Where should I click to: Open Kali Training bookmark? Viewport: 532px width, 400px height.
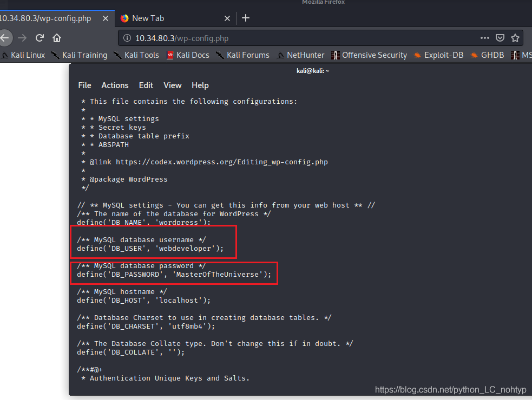(80, 55)
